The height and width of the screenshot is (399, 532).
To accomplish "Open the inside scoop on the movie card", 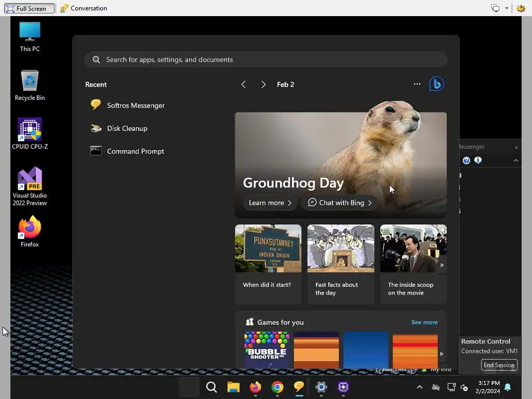I will [413, 263].
